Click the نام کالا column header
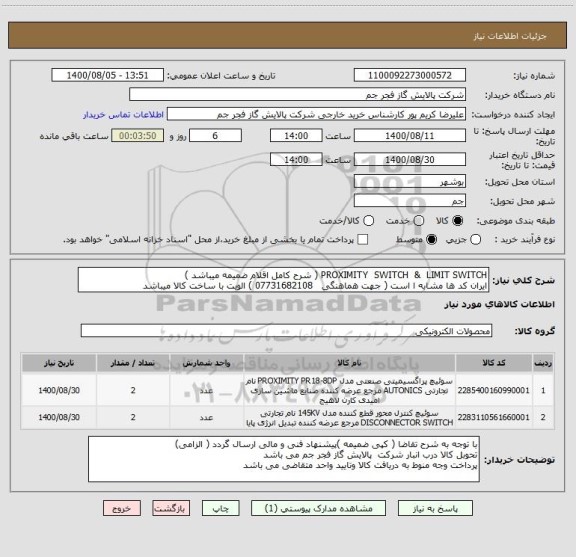 point(349,363)
